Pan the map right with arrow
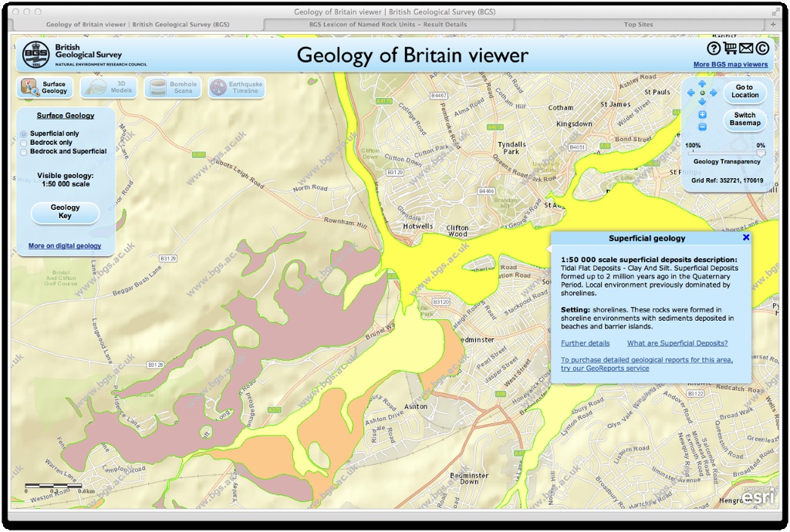The height and width of the screenshot is (532, 790). click(714, 93)
